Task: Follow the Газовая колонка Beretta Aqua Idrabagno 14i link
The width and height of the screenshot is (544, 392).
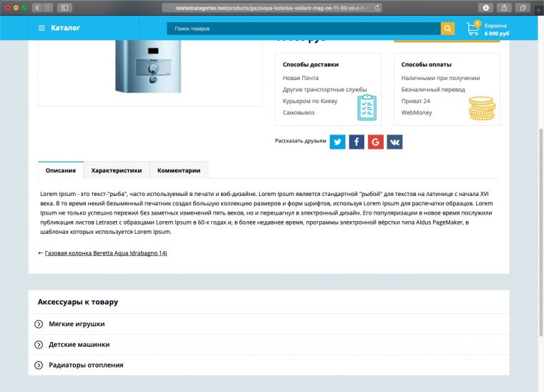Action: pos(106,253)
